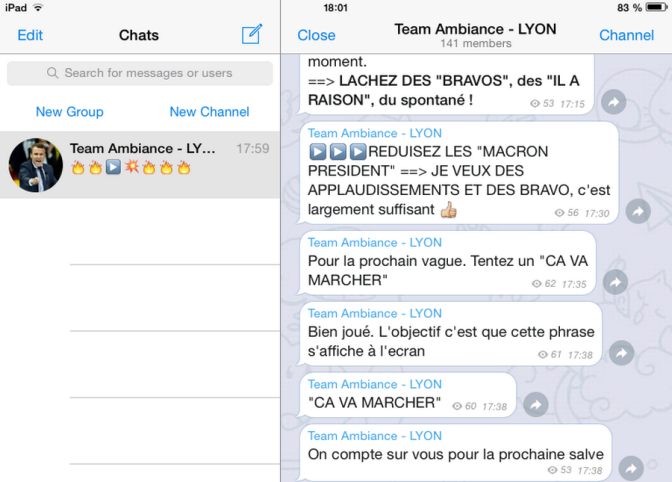Forward the message timestamped 17:15
Image resolution: width=672 pixels, height=482 pixels.
point(614,102)
